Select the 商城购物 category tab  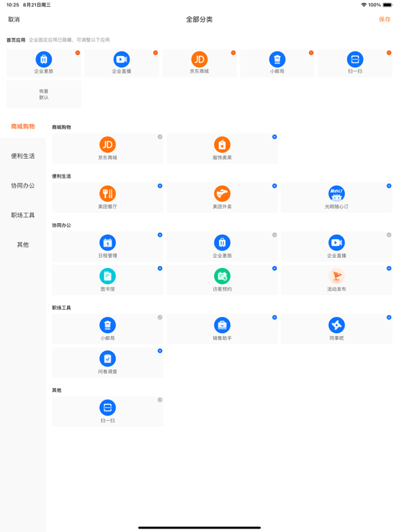point(23,127)
